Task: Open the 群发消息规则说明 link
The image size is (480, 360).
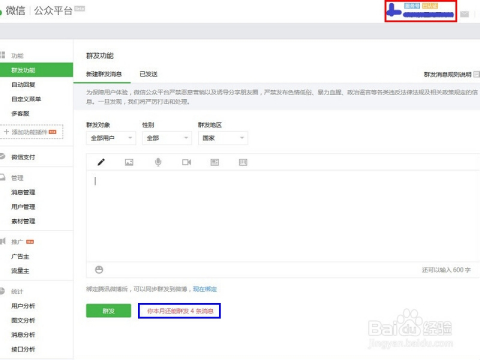Action: (x=448, y=74)
